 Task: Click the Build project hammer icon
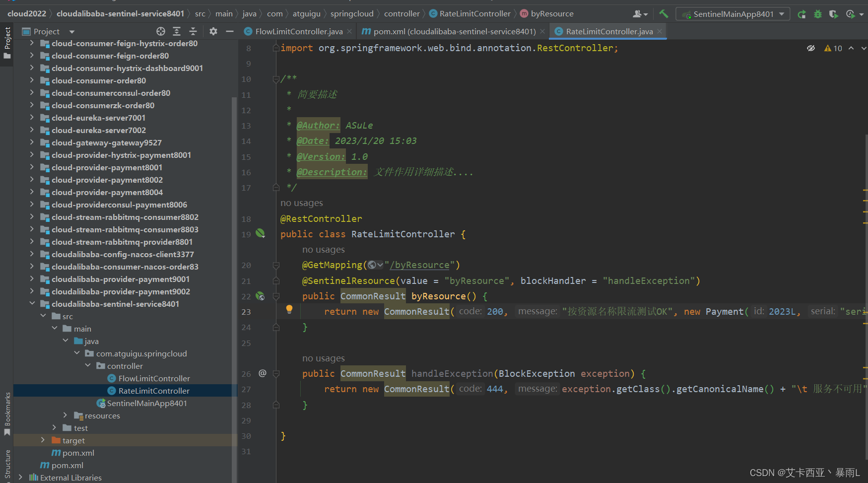(664, 14)
